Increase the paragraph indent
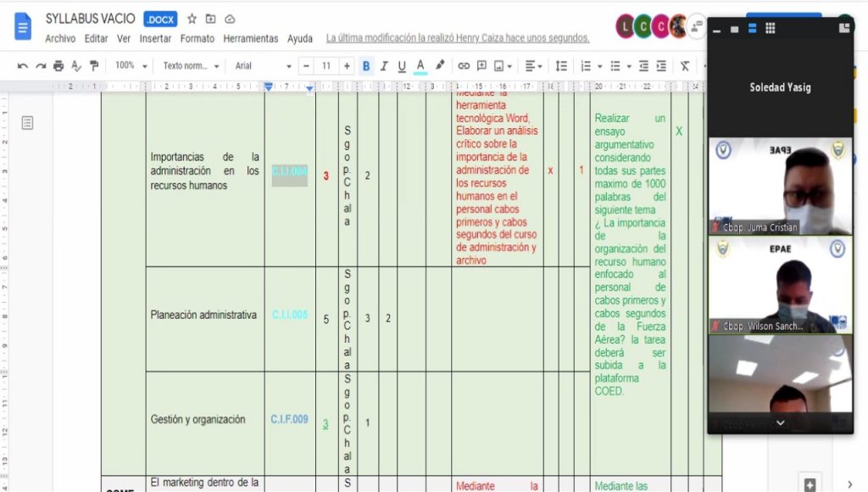The image size is (868, 492). point(661,66)
